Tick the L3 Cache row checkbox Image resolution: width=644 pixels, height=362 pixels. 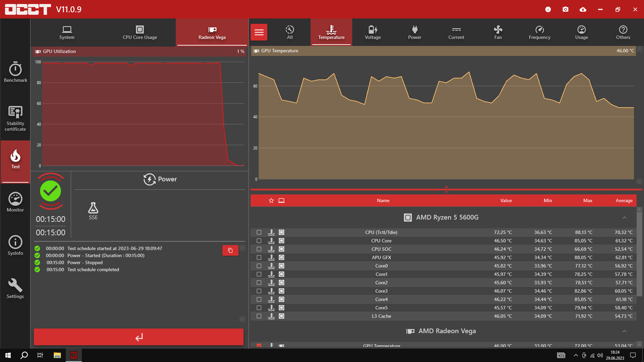click(x=259, y=316)
